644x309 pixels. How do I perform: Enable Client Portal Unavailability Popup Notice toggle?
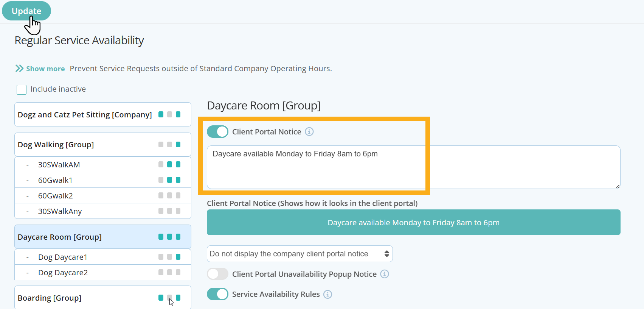point(217,274)
